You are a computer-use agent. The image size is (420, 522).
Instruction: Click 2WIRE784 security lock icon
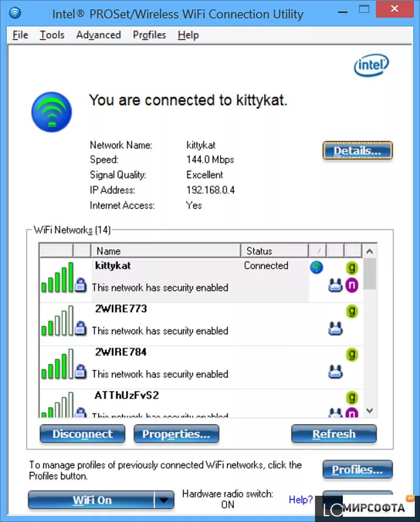click(80, 371)
